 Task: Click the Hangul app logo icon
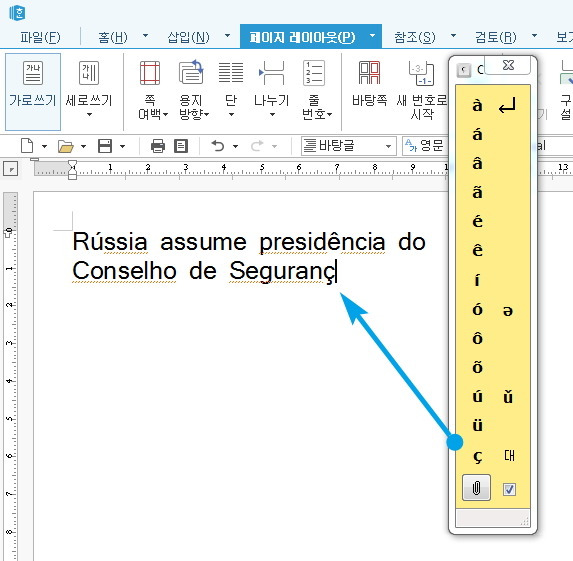17,13
